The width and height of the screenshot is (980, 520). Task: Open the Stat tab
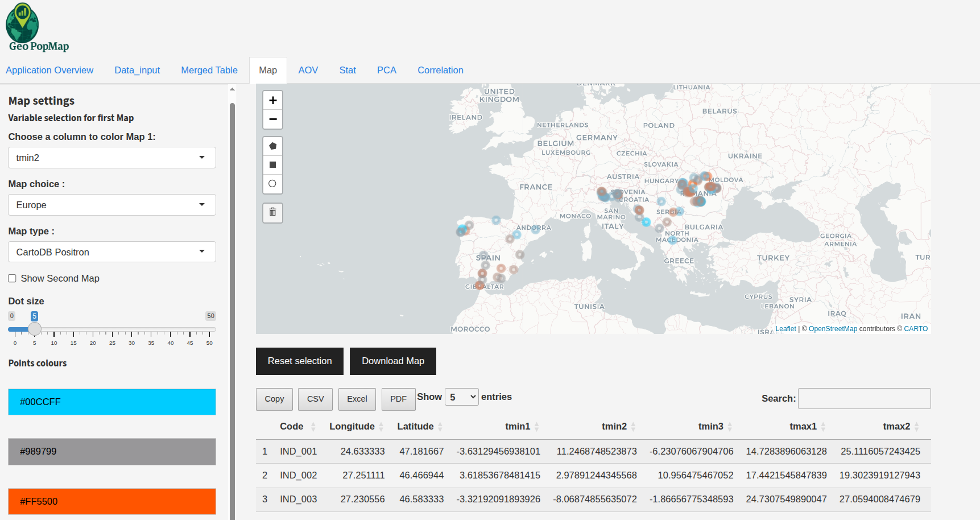click(x=348, y=70)
